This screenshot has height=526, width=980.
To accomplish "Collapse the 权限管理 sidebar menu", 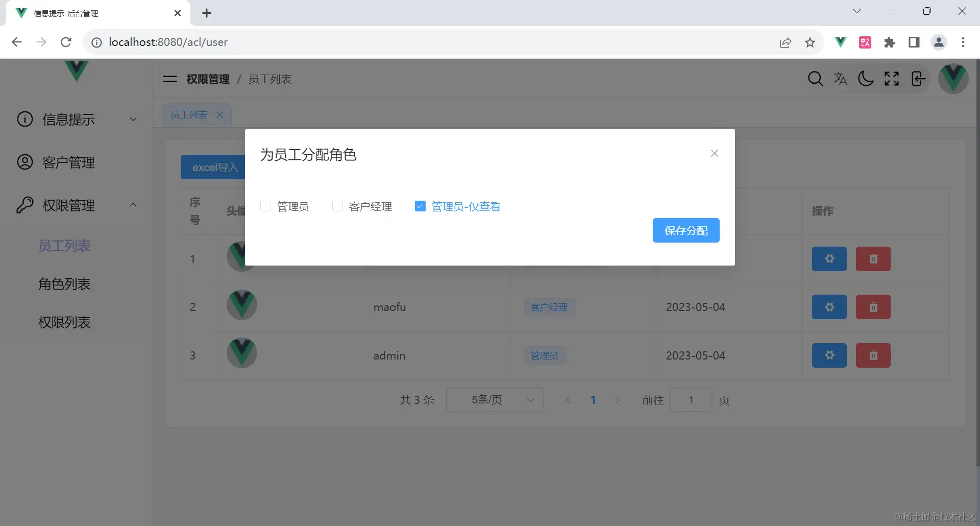I will tap(77, 205).
